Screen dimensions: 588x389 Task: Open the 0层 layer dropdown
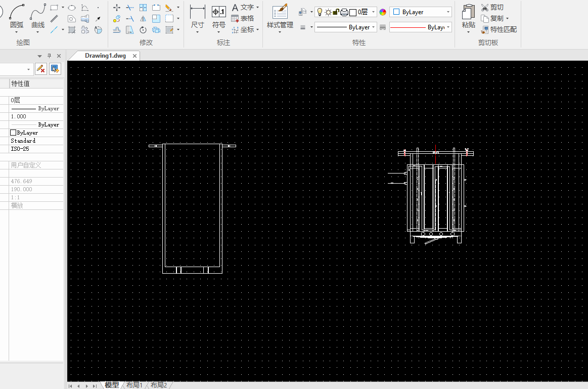(373, 12)
